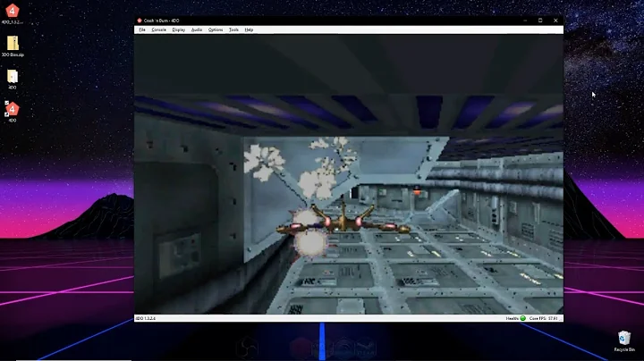Image resolution: width=644 pixels, height=361 pixels.
Task: Select the 4DO folder desktop icon
Action: pyautogui.click(x=13, y=80)
